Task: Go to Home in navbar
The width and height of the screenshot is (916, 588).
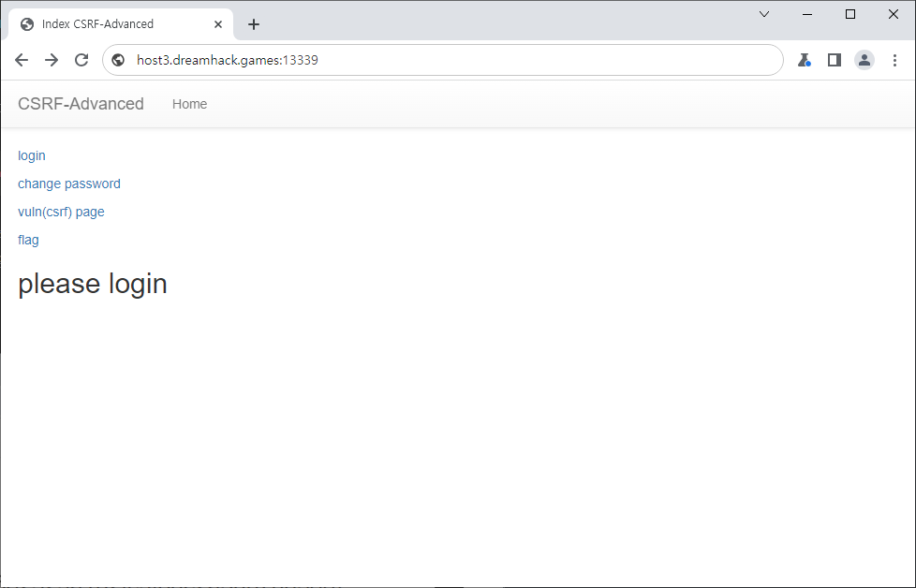Action: coord(189,104)
